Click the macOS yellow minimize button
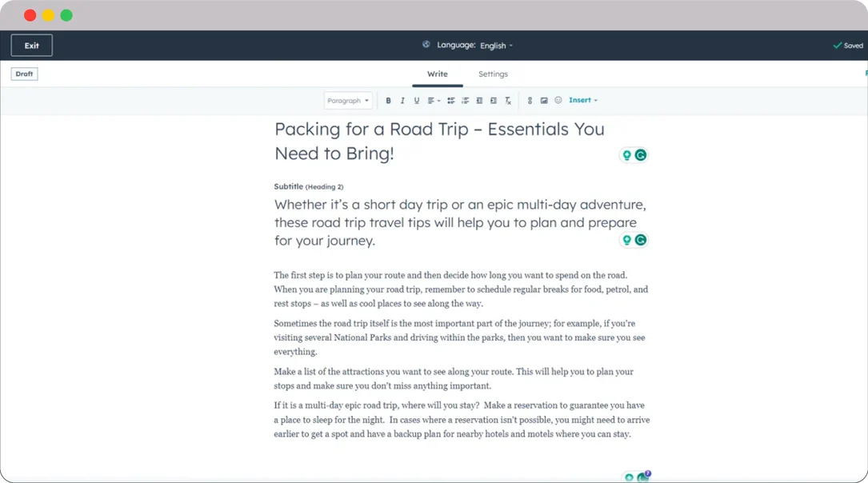The height and width of the screenshot is (483, 868). tap(48, 15)
